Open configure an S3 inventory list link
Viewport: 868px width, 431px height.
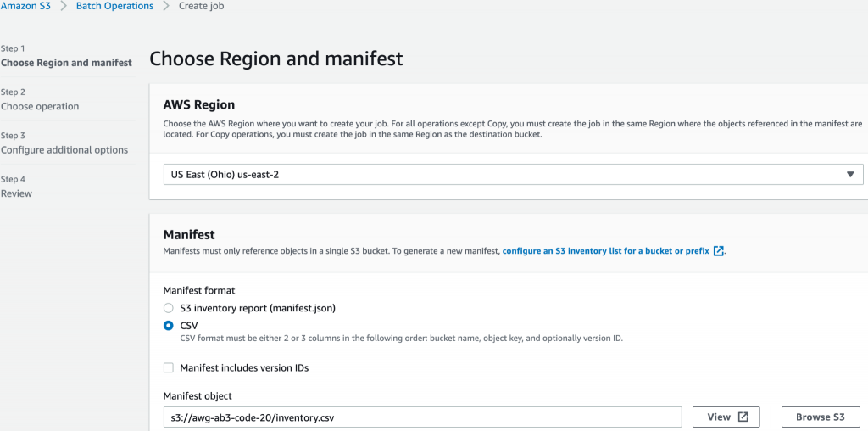(x=605, y=251)
